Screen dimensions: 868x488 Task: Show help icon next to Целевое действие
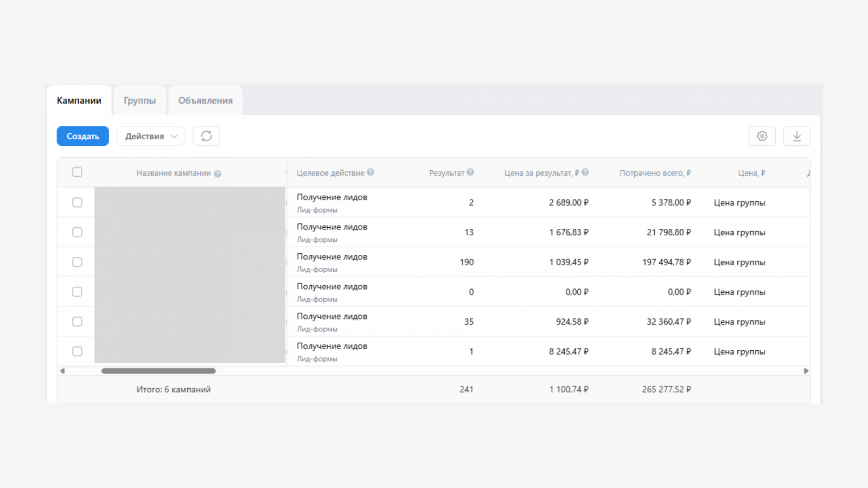coord(371,172)
